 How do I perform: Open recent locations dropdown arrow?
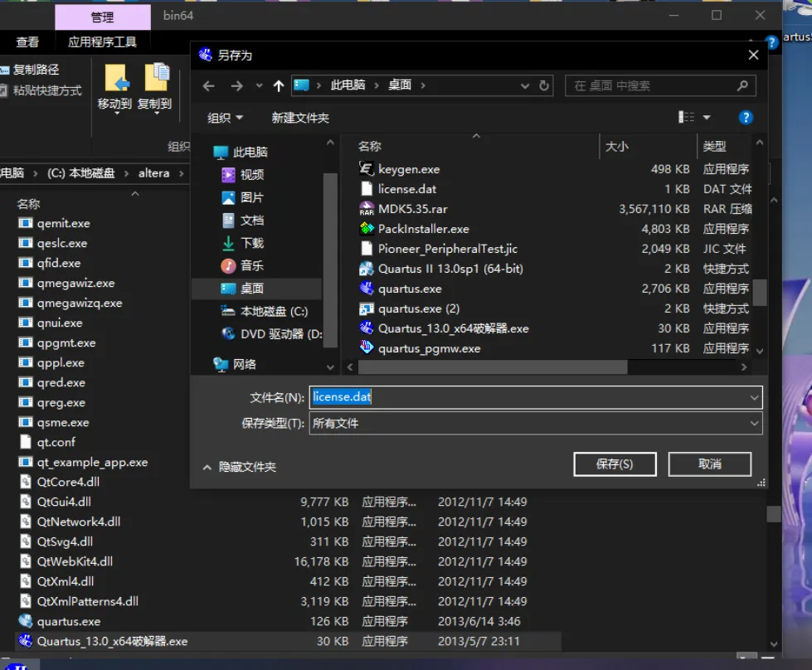(259, 86)
